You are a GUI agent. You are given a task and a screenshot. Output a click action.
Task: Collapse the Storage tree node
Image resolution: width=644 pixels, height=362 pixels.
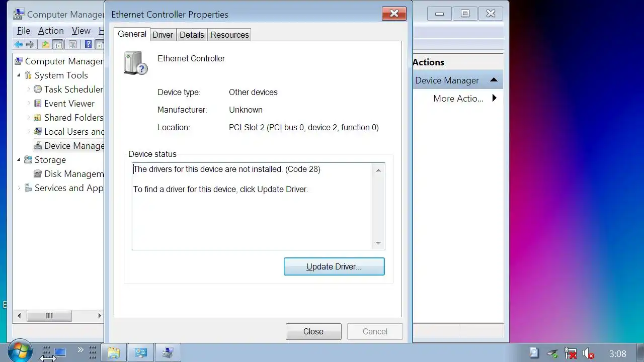click(x=19, y=160)
